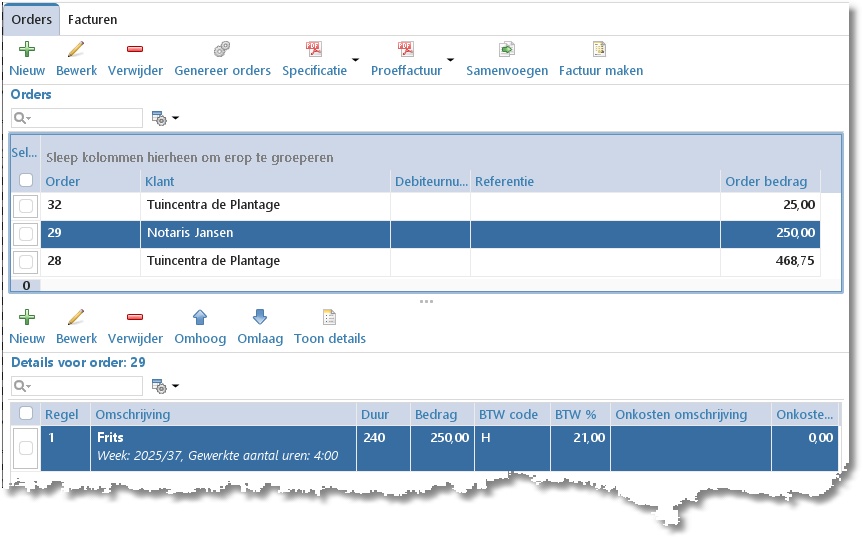Sort by the Onkosten omschrijving column header
This screenshot has width=863, height=540.
pyautogui.click(x=691, y=414)
